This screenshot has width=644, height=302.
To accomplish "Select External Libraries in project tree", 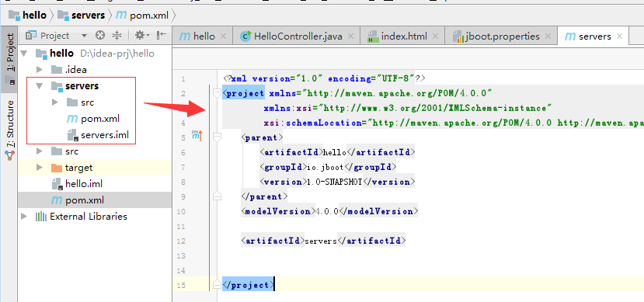I will (89, 217).
